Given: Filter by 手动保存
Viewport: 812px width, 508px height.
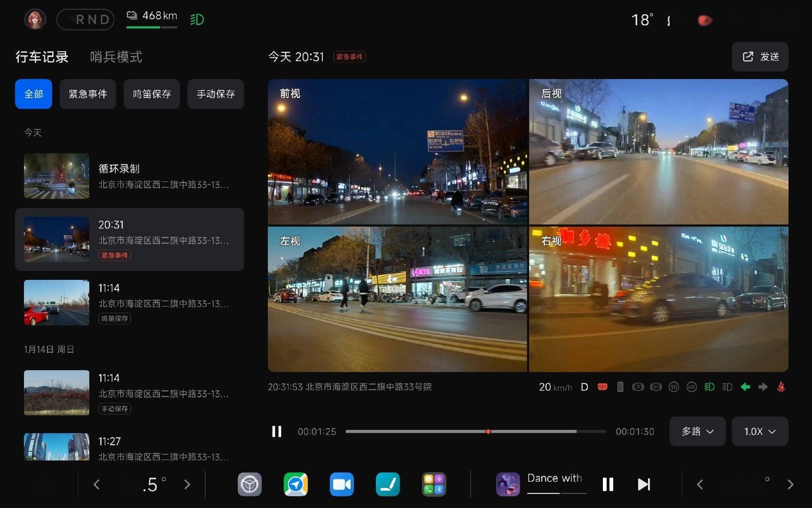Looking at the screenshot, I should [216, 94].
